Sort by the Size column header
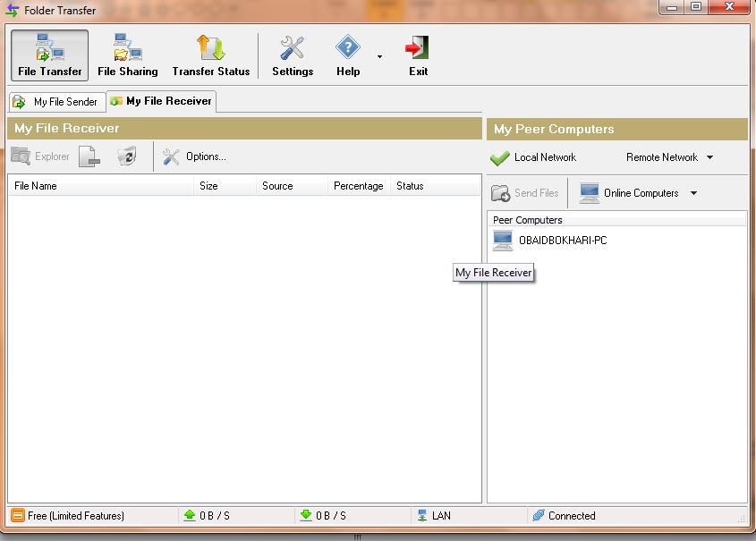 (x=225, y=186)
